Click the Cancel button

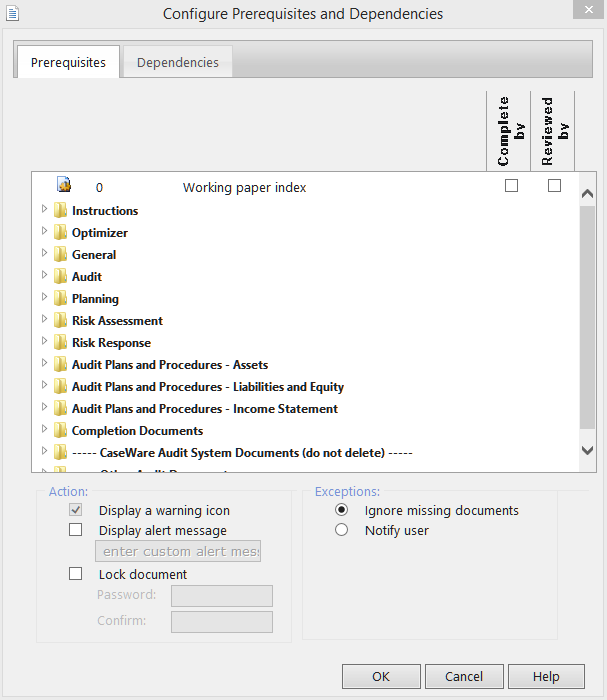(464, 676)
